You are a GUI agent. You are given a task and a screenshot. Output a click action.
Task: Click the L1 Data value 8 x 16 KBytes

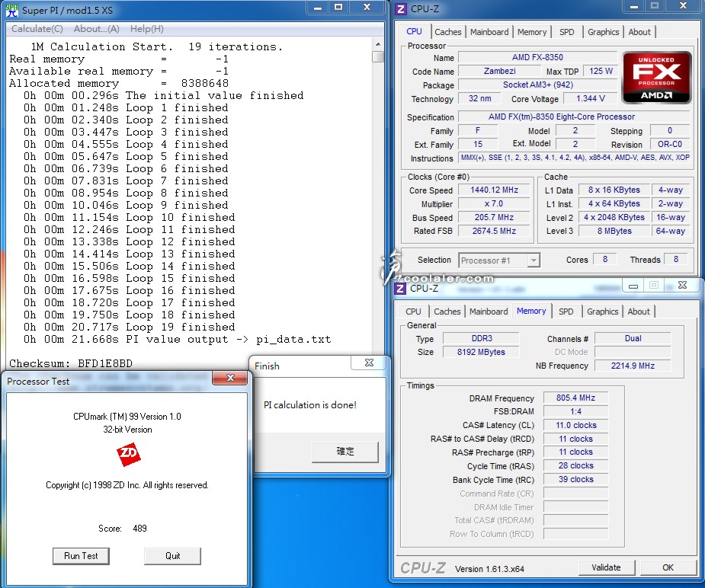pyautogui.click(x=614, y=190)
